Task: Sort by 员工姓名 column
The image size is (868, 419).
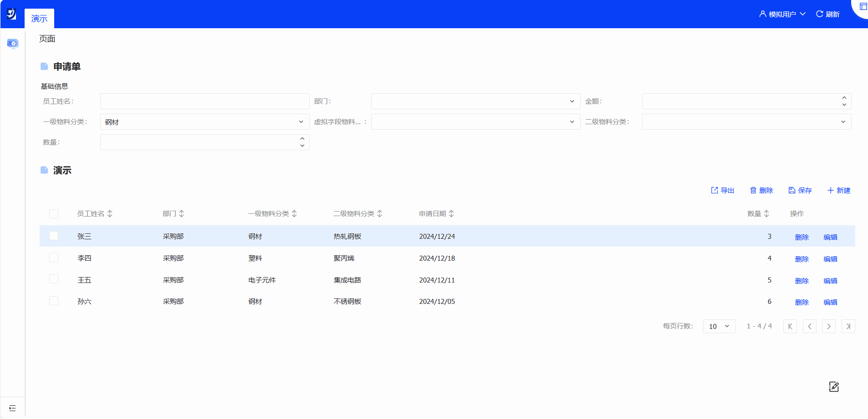Action: point(110,214)
